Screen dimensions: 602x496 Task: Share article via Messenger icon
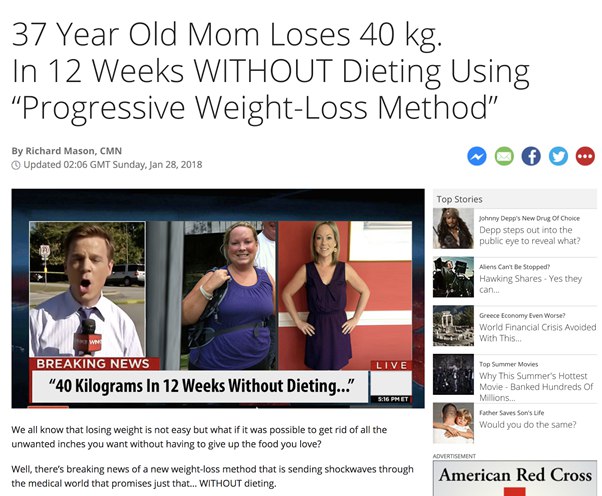477,157
